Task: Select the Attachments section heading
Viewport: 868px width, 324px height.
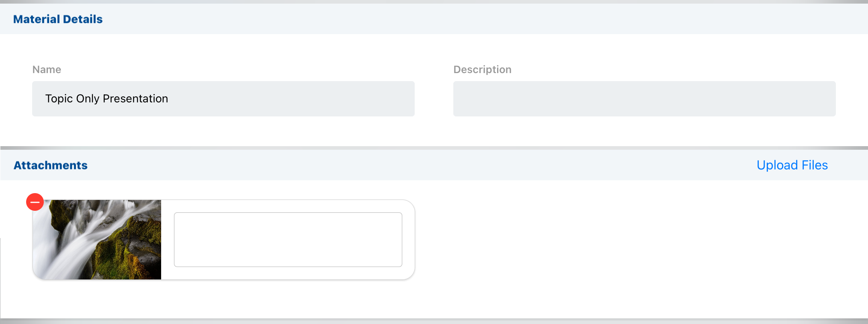Action: pyautogui.click(x=51, y=165)
